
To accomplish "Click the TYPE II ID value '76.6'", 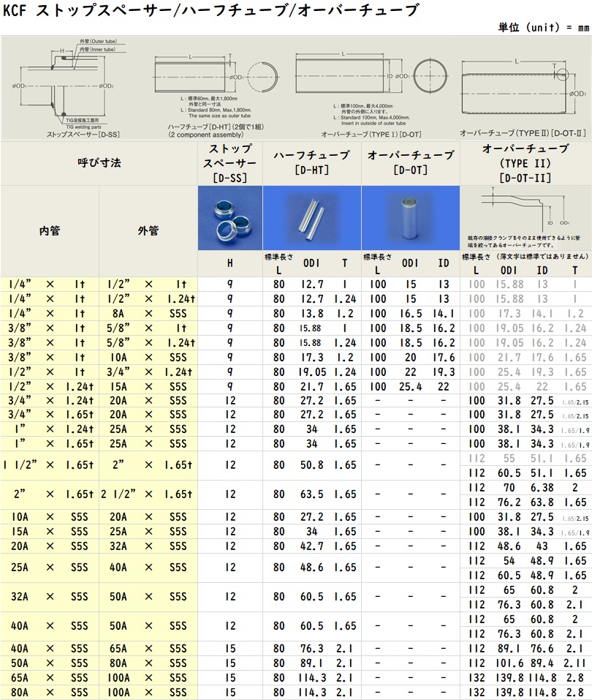I will pyautogui.click(x=542, y=649).
